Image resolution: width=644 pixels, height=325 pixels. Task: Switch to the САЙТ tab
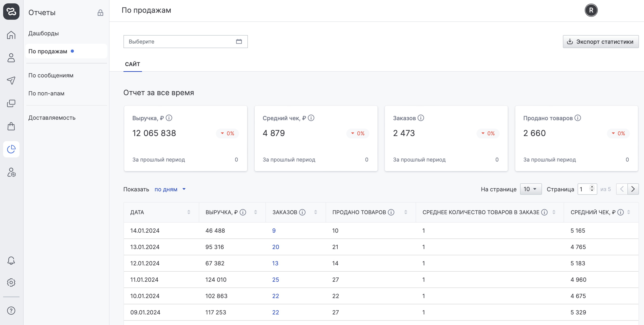(133, 64)
